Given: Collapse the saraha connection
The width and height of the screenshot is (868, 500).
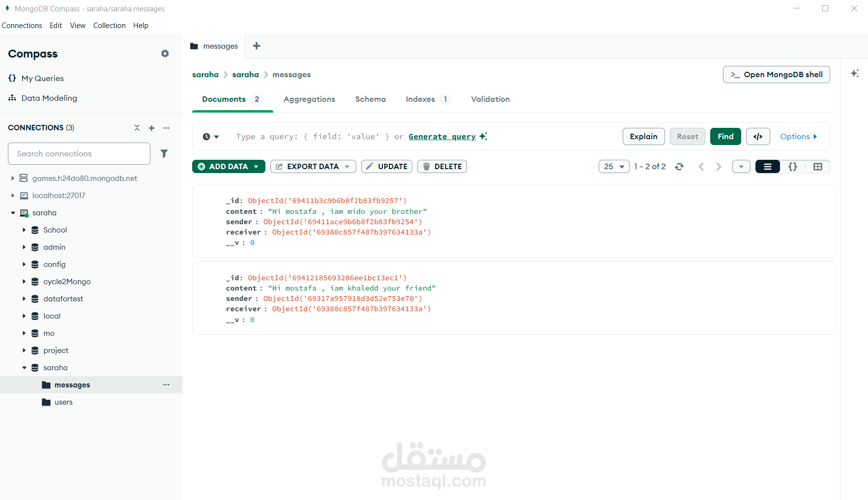Looking at the screenshot, I should click(13, 213).
